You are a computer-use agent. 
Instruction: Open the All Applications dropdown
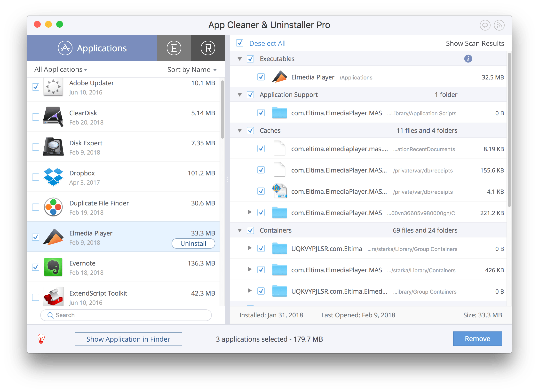61,69
